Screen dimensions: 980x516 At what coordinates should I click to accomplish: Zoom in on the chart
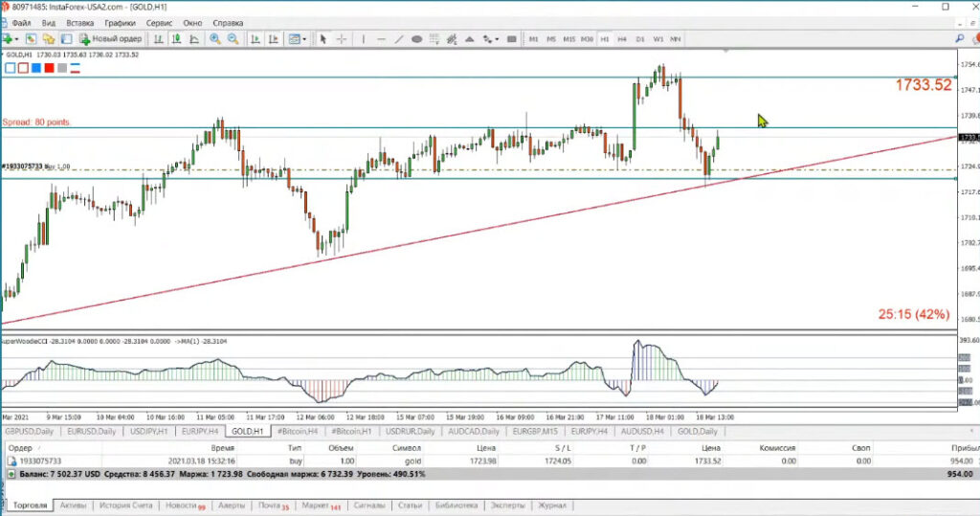(x=215, y=39)
